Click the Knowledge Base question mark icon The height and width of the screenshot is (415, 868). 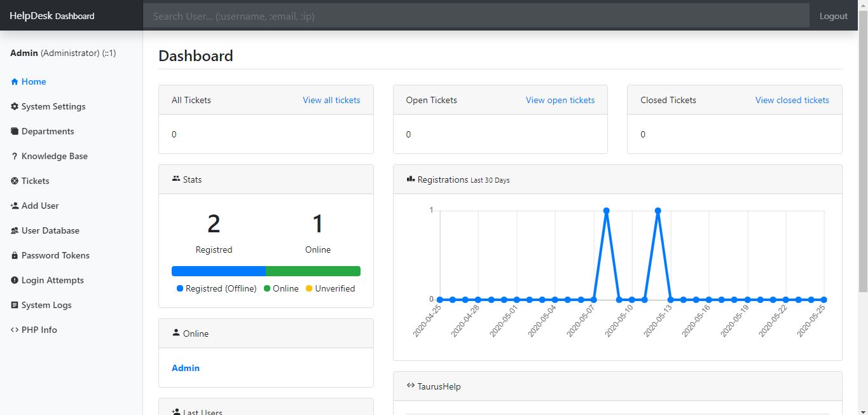15,156
